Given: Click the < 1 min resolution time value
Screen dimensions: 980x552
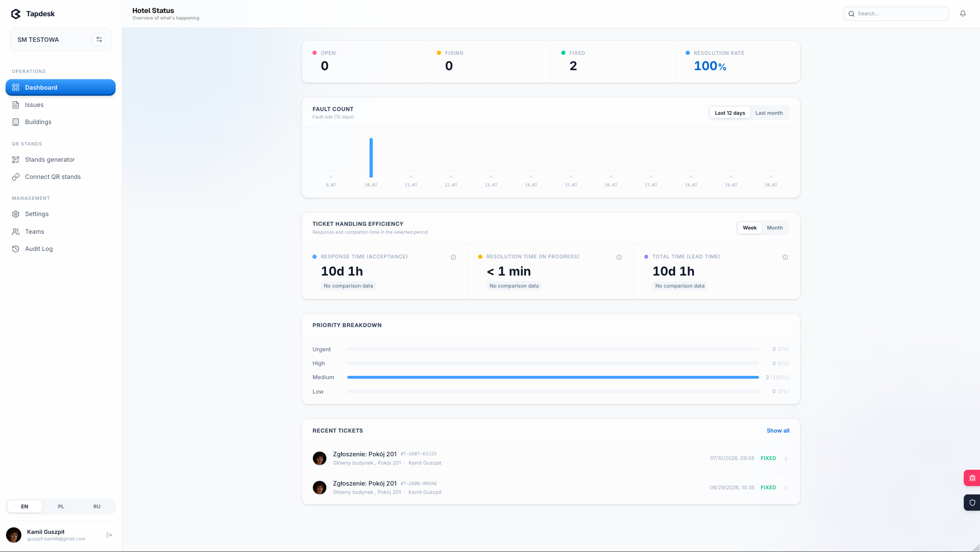Looking at the screenshot, I should [508, 271].
